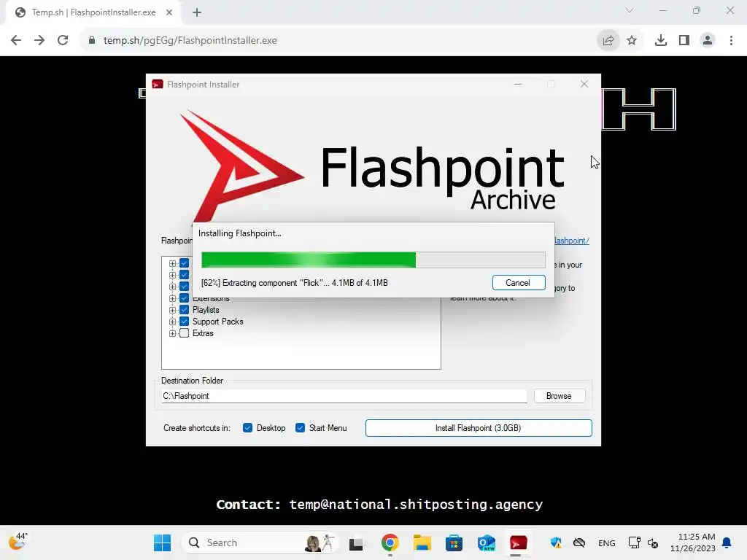Browse for a destination folder

pos(560,396)
